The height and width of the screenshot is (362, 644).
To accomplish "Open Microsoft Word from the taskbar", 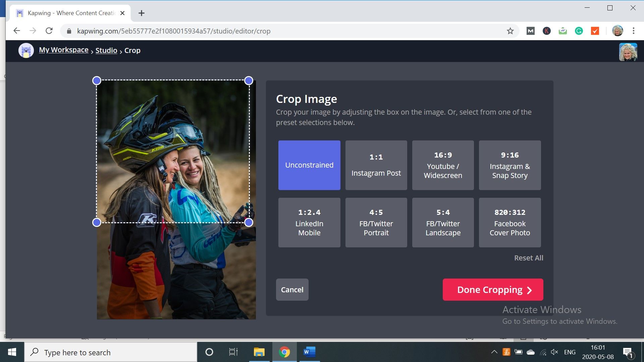I will [309, 352].
